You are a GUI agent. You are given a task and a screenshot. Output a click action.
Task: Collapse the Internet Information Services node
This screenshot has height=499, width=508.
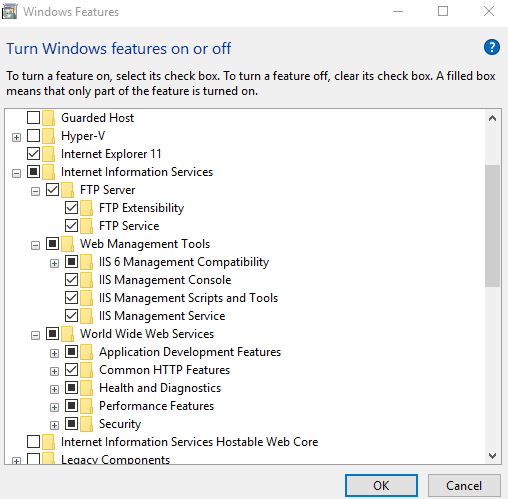(16, 173)
